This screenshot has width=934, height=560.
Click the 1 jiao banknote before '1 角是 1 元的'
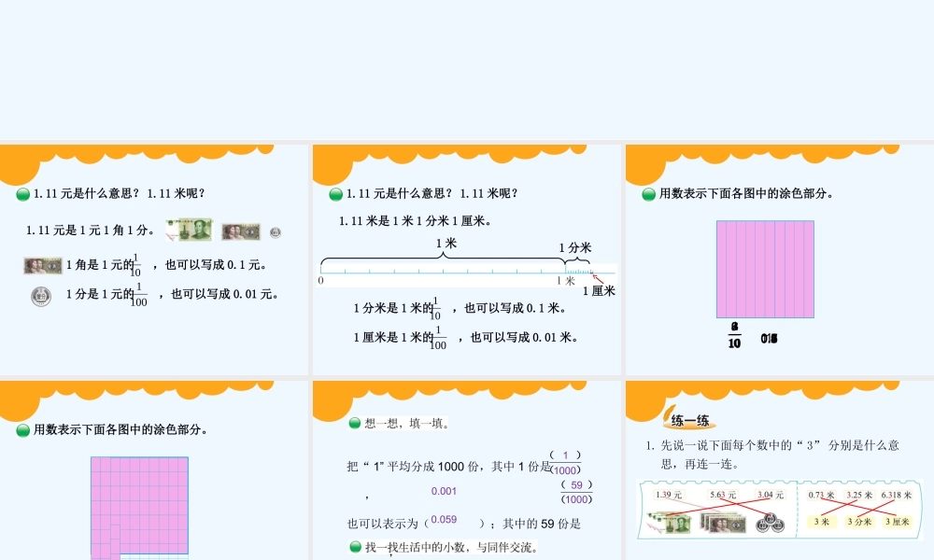coord(43,265)
